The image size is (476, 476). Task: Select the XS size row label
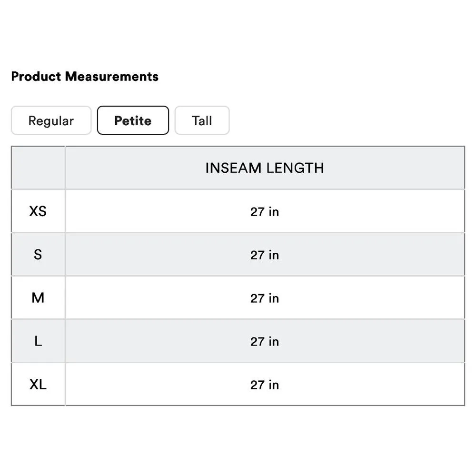(38, 211)
